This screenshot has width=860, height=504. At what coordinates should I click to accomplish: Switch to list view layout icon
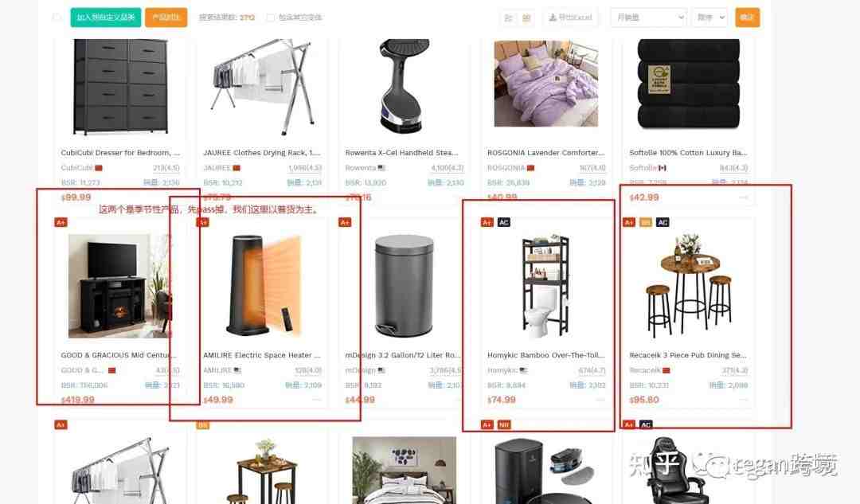point(508,18)
